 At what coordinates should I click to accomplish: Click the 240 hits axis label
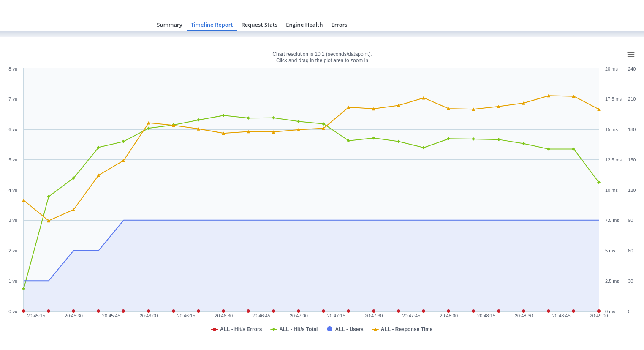tap(632, 69)
